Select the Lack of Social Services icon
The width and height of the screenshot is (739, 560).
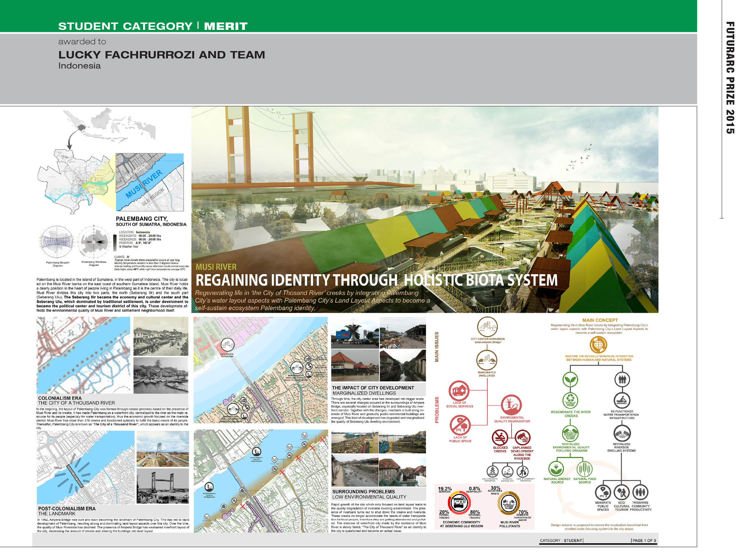[459, 391]
